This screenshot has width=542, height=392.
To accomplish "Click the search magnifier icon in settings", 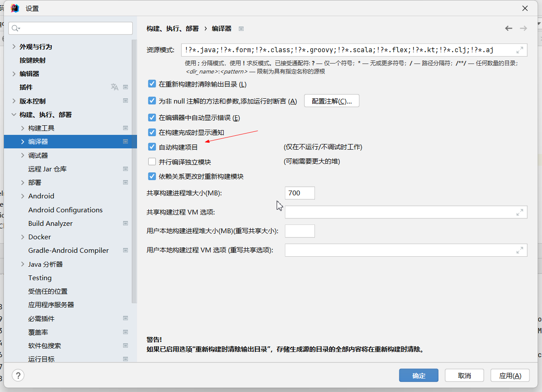I will 15,28.
